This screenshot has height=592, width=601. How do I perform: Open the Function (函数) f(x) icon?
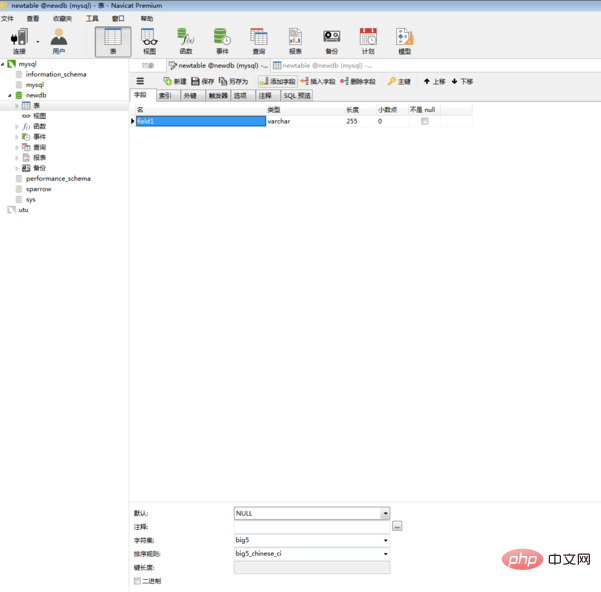(186, 41)
